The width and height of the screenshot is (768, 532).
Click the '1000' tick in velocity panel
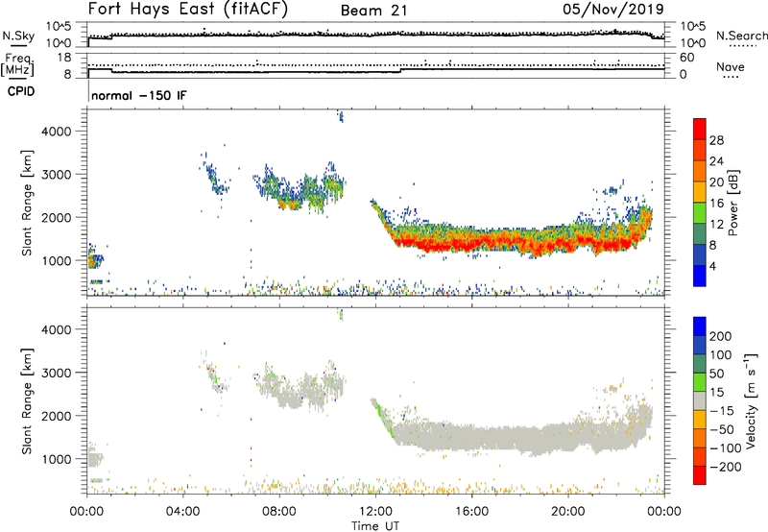(x=56, y=459)
